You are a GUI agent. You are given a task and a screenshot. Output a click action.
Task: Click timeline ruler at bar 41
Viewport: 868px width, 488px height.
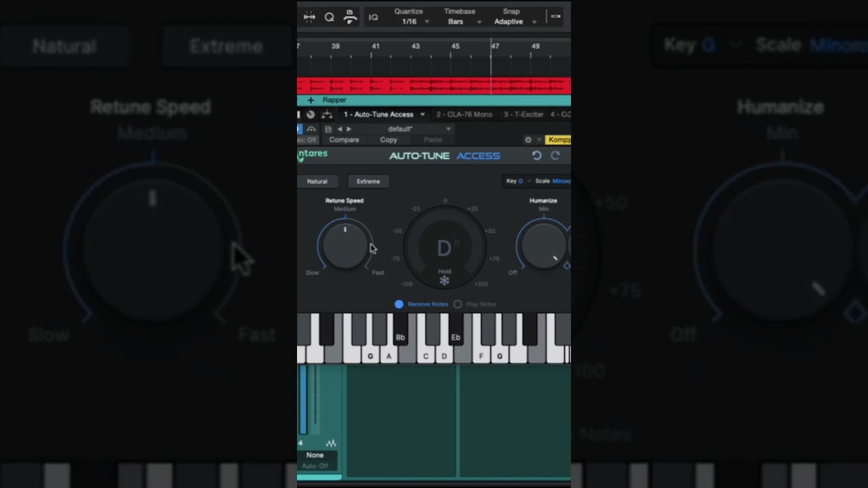[x=376, y=46]
